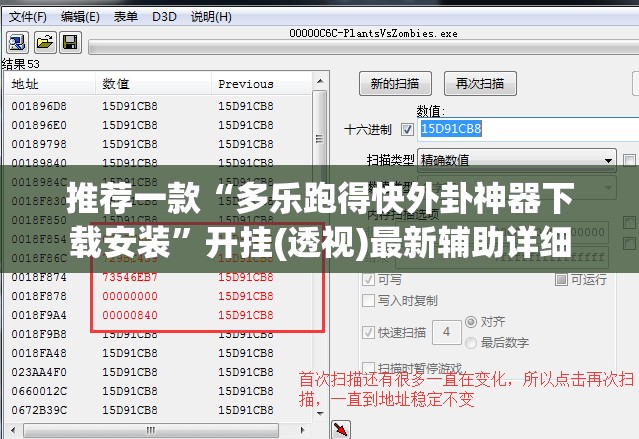Select address row 001896D8
The image size is (639, 439).
[158, 106]
